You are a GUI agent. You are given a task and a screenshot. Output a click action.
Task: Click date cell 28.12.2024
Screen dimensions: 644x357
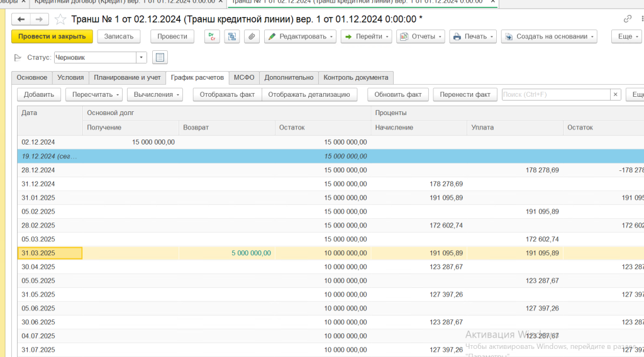(50, 170)
